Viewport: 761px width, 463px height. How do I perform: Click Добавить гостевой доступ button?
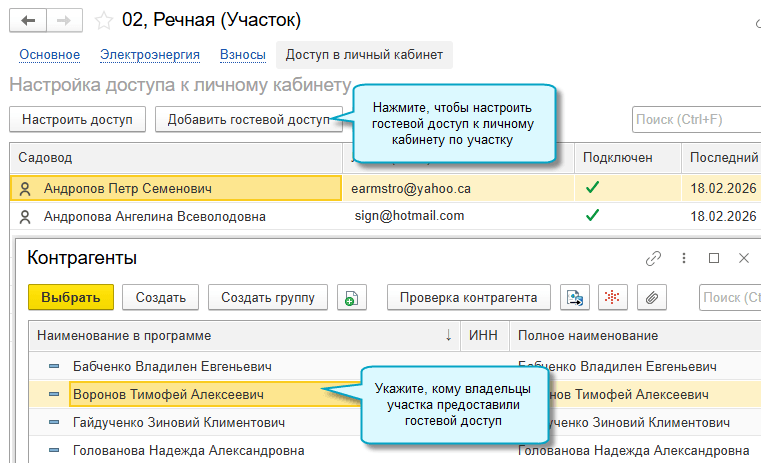pos(248,120)
